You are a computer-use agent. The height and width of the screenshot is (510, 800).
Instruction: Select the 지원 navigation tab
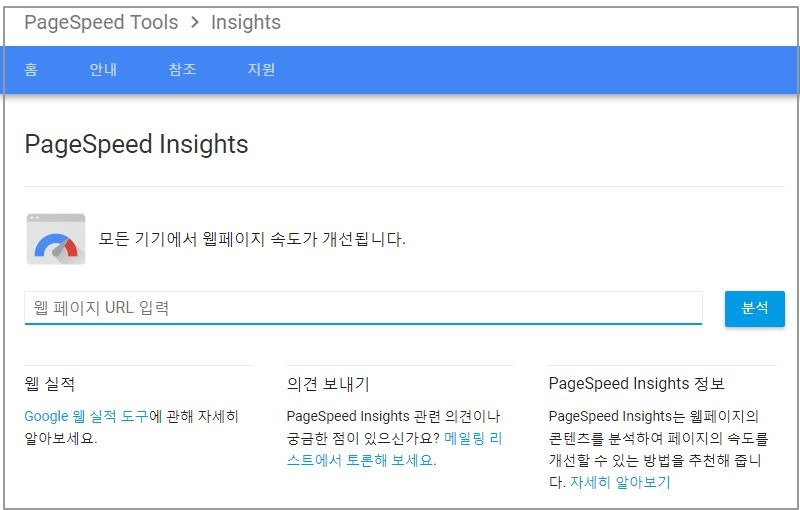click(x=261, y=70)
